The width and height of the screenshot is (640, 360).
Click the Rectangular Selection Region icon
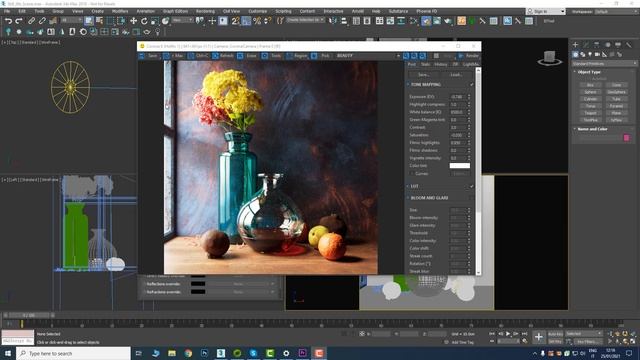110,21
